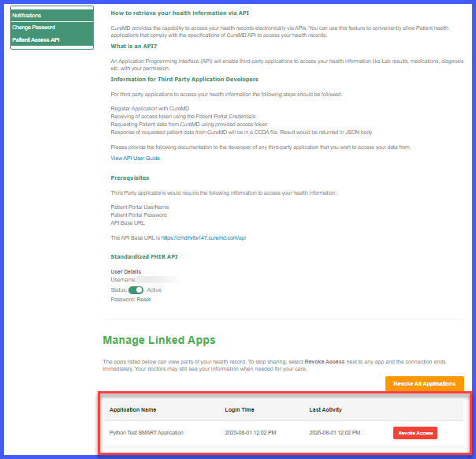Click 'Information for Third Party Application Developers' heading

(x=184, y=80)
